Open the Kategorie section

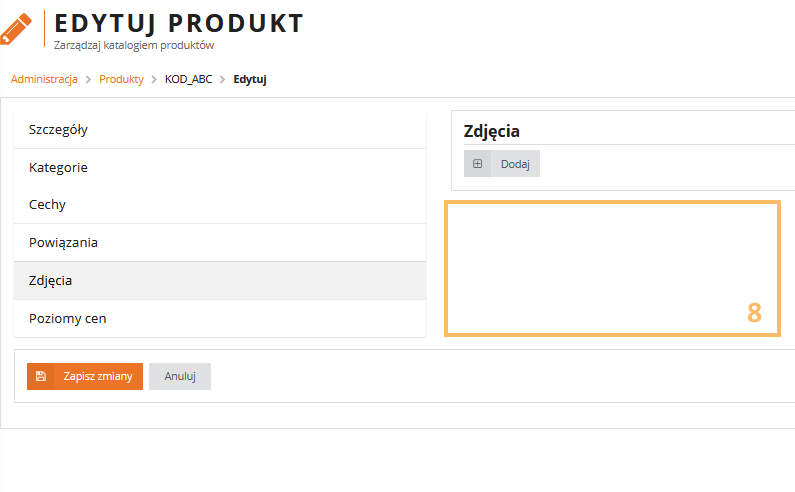58,167
